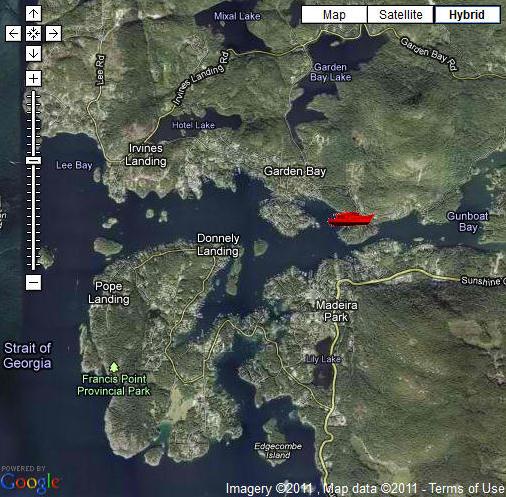Pan the map west with left arrow
This screenshot has width=506, height=497.
tap(13, 34)
